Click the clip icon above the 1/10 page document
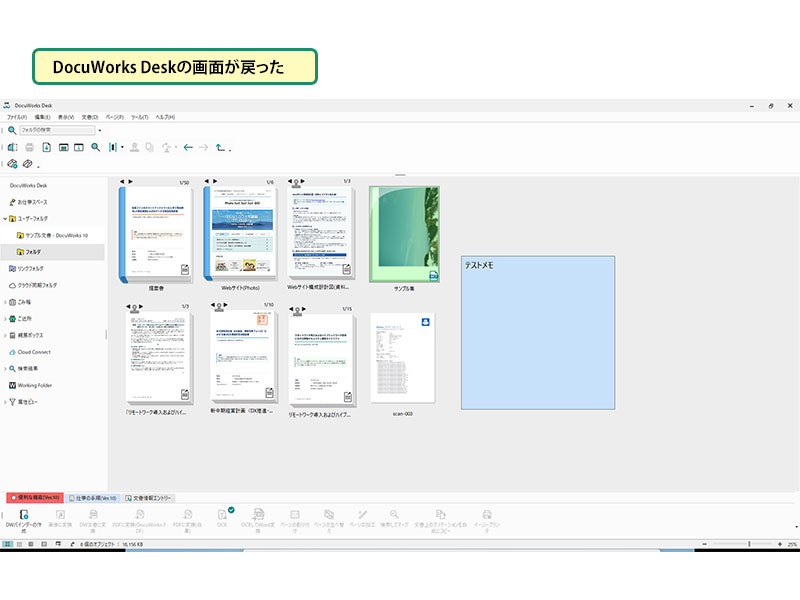 pyautogui.click(x=219, y=306)
